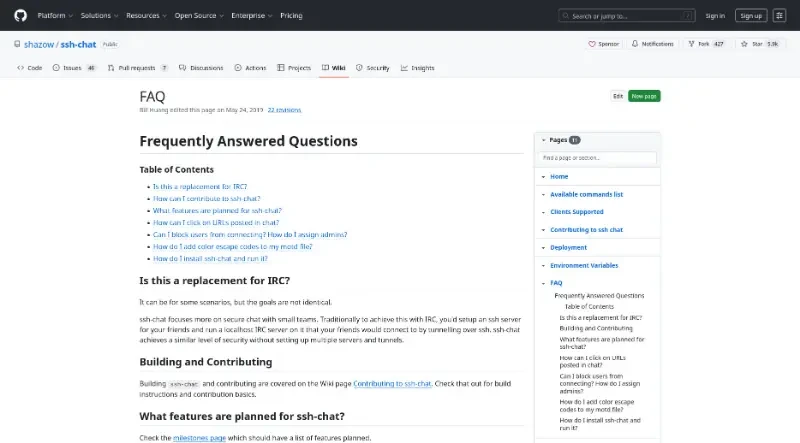Star the ssh-chat repository
800x443 pixels.
coord(765,44)
